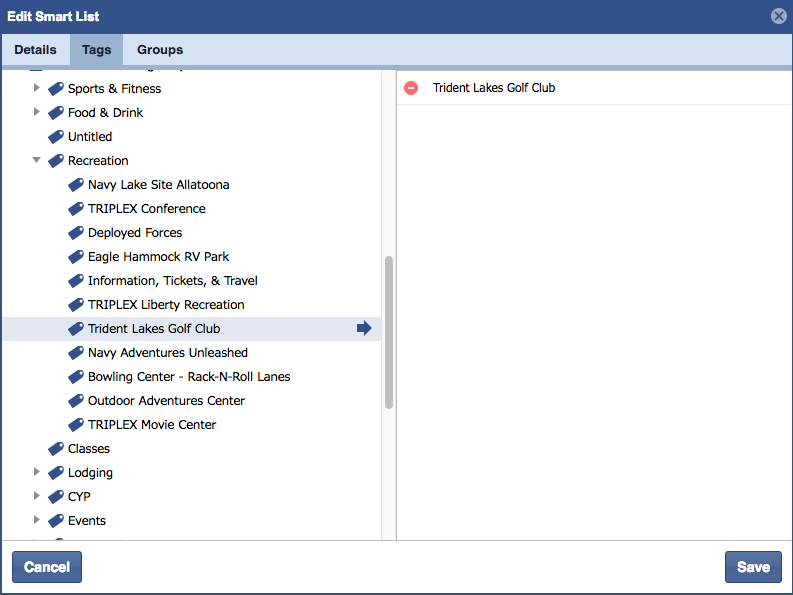Expand the Lodging tag category
This screenshot has width=793, height=595.
37,472
